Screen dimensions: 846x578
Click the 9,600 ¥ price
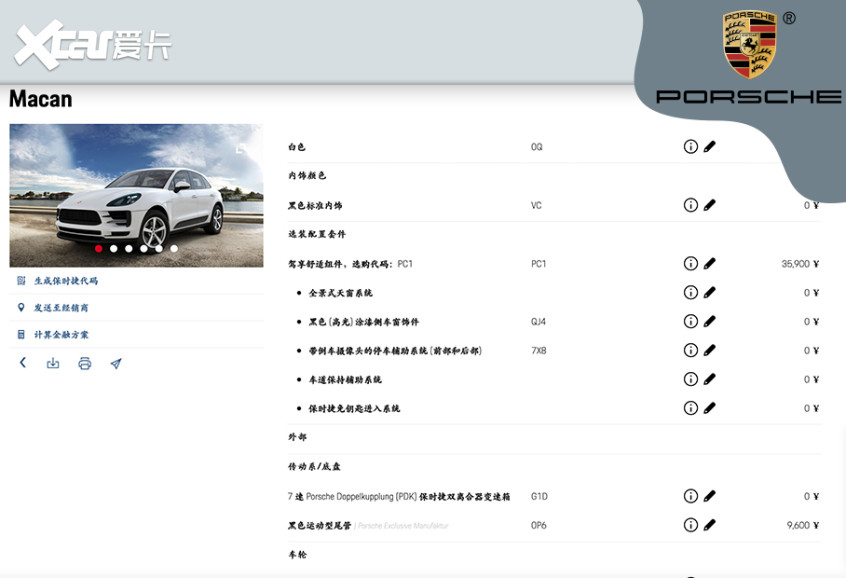tap(803, 525)
